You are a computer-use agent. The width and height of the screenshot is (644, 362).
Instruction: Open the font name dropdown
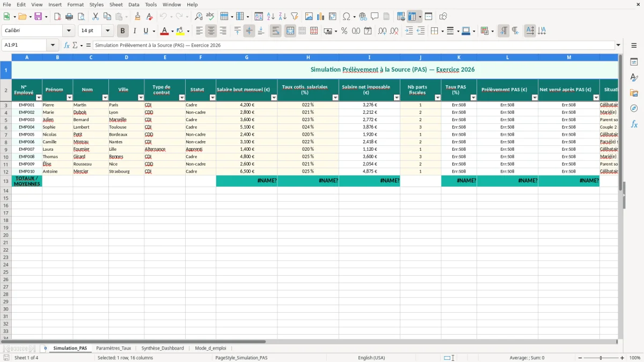[69, 31]
